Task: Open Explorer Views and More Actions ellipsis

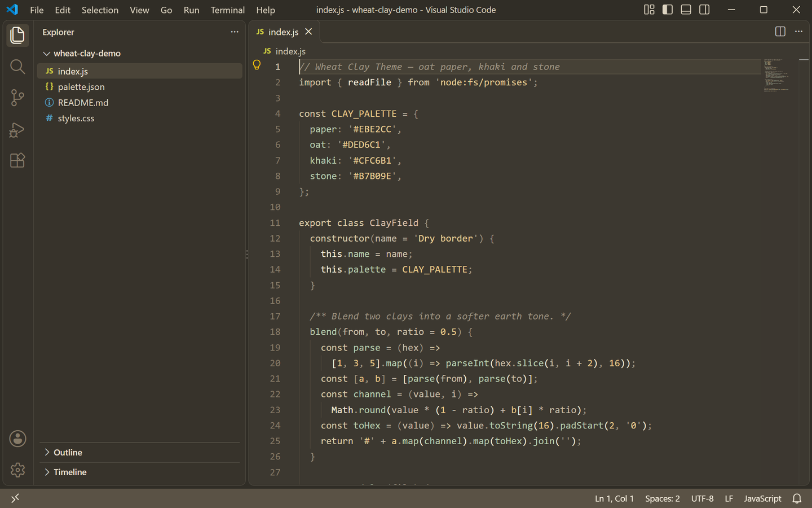Action: [235, 32]
